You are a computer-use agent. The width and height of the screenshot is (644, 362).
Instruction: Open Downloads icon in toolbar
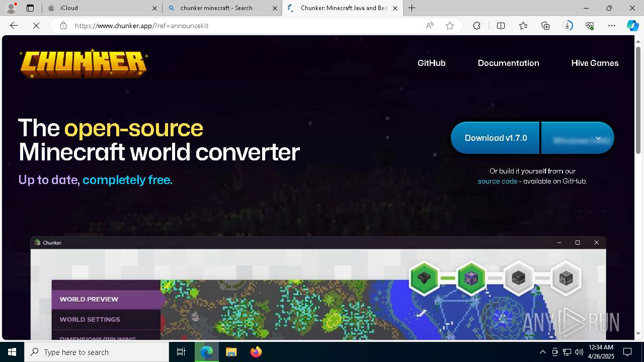568,26
